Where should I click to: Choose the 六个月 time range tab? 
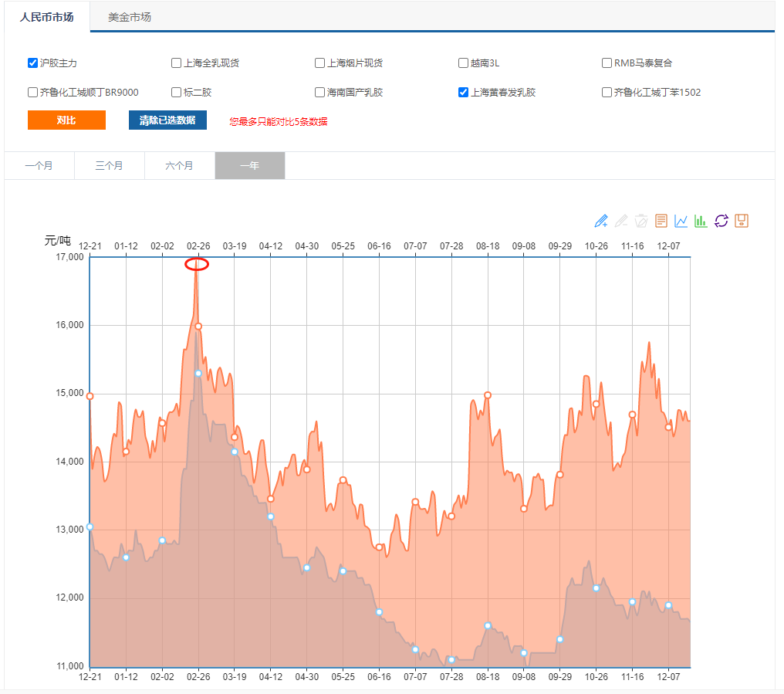point(179,166)
